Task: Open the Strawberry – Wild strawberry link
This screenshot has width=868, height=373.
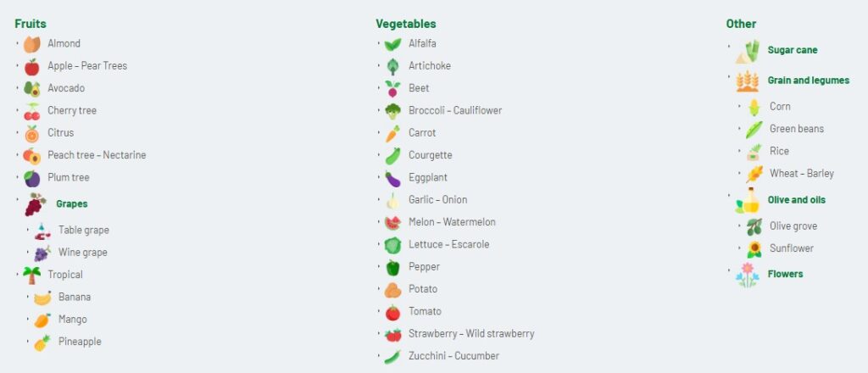Action: (471, 334)
